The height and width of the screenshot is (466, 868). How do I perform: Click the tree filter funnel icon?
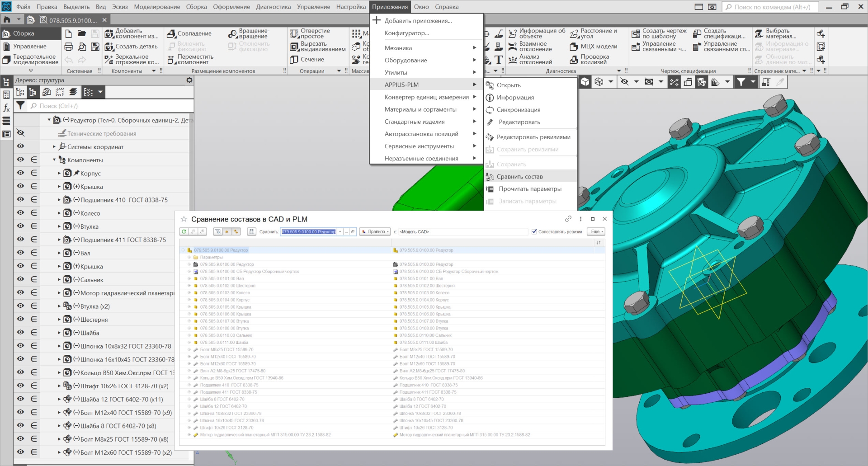[x=20, y=106]
